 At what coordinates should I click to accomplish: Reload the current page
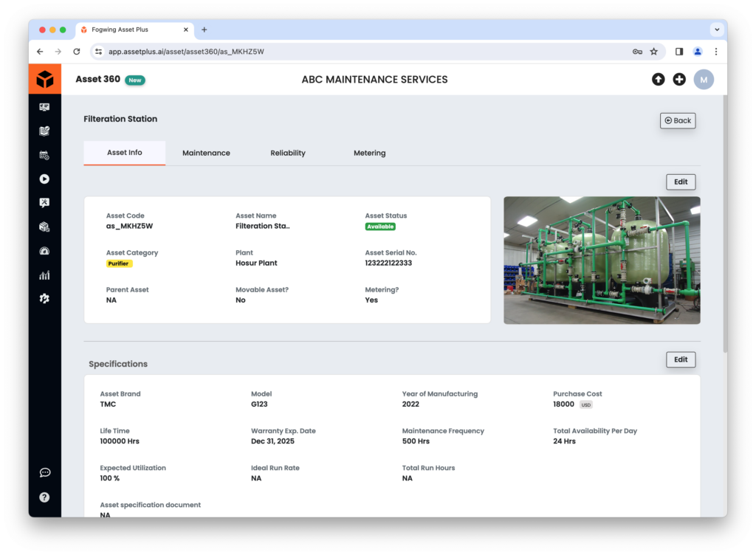click(76, 52)
